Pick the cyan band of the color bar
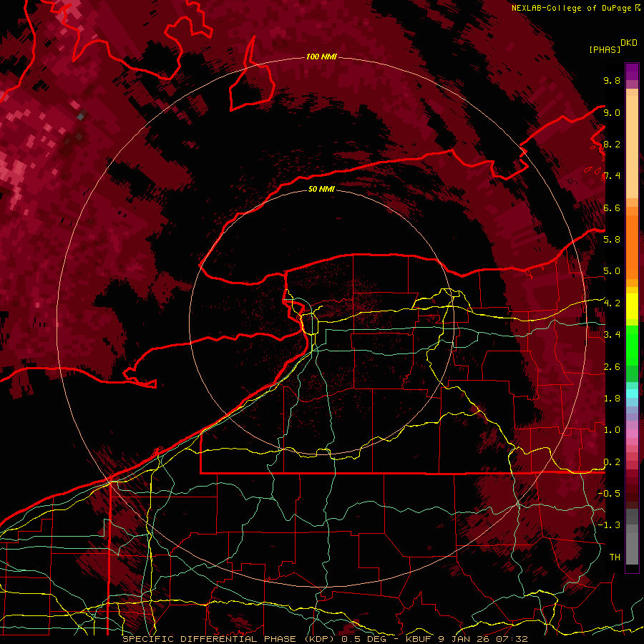The width and height of the screenshot is (644, 644). (x=632, y=394)
